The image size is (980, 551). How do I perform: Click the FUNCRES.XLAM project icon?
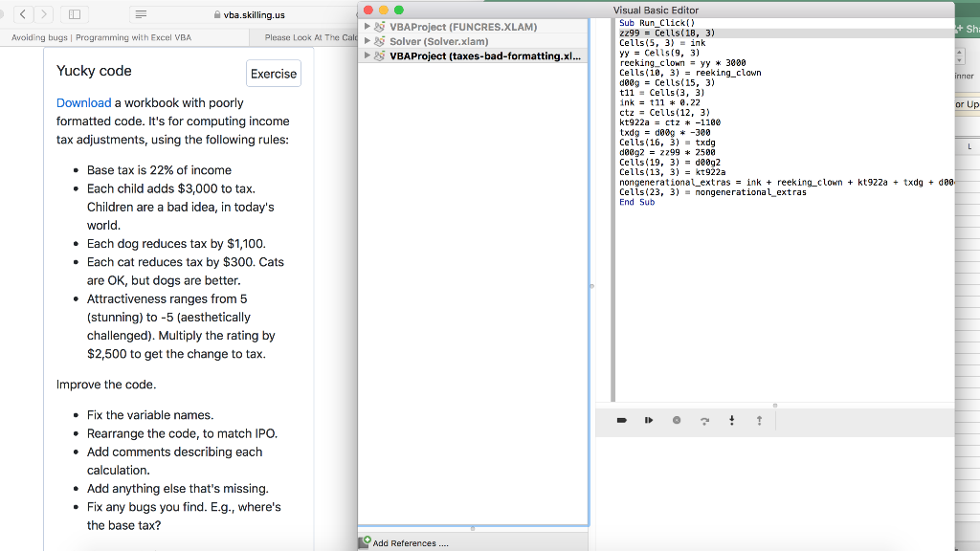pos(379,27)
